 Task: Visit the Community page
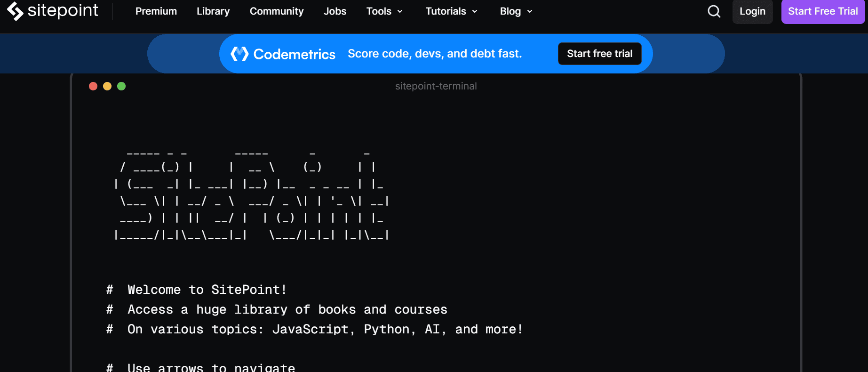click(277, 11)
